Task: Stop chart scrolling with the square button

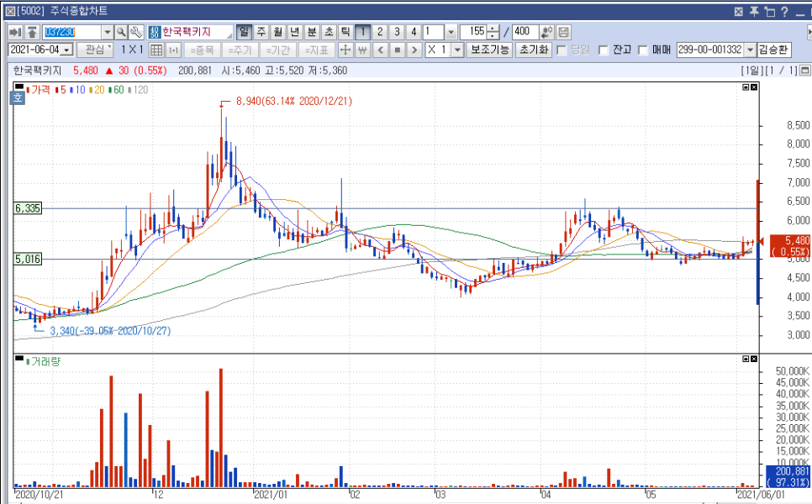Action: pos(398,50)
